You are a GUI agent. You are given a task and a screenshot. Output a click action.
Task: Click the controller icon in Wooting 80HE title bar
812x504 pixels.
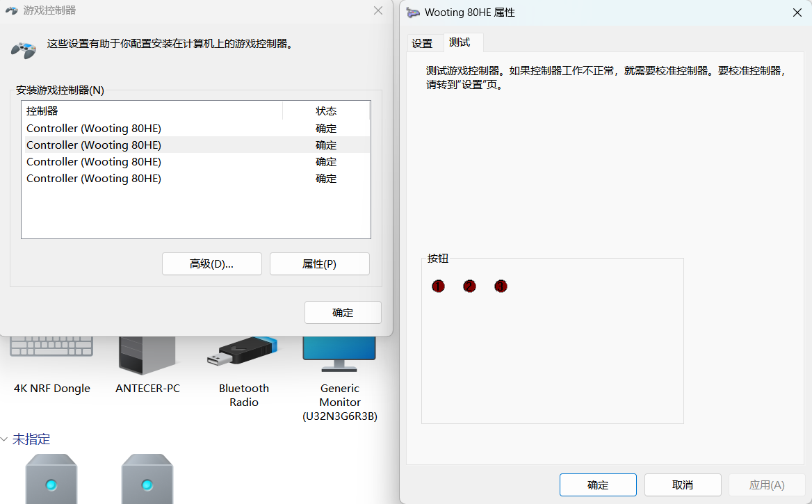click(413, 13)
